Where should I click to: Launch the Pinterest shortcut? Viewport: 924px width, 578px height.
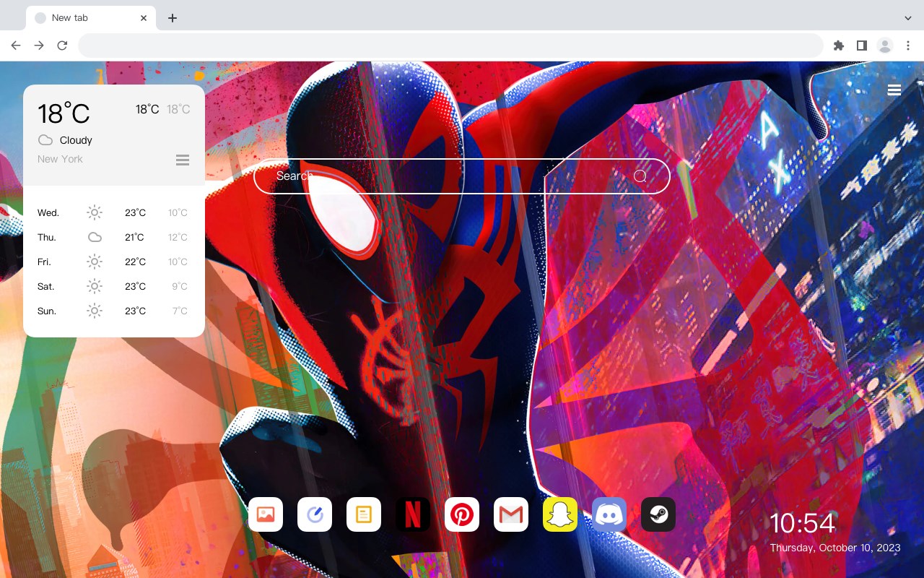coord(462,514)
